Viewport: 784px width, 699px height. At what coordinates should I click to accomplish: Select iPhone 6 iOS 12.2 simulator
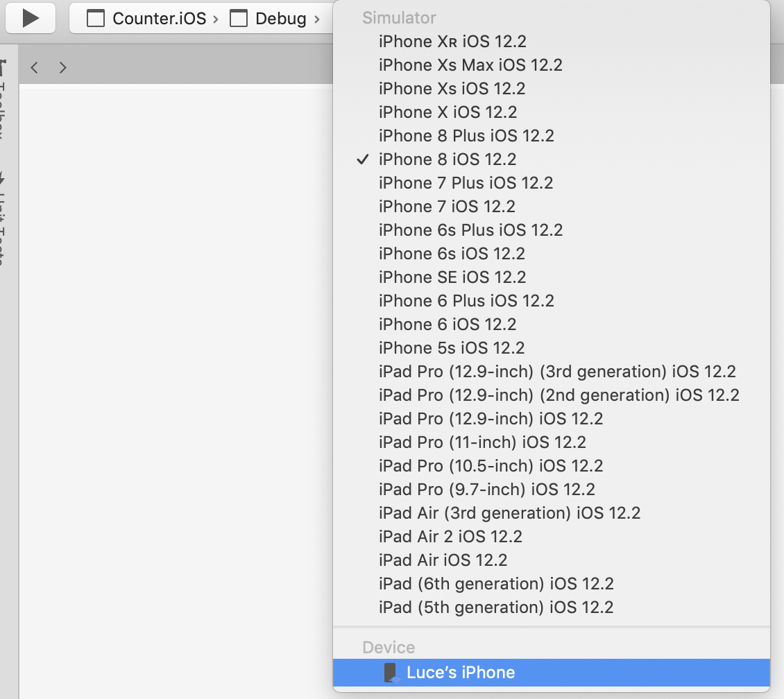[552, 325]
